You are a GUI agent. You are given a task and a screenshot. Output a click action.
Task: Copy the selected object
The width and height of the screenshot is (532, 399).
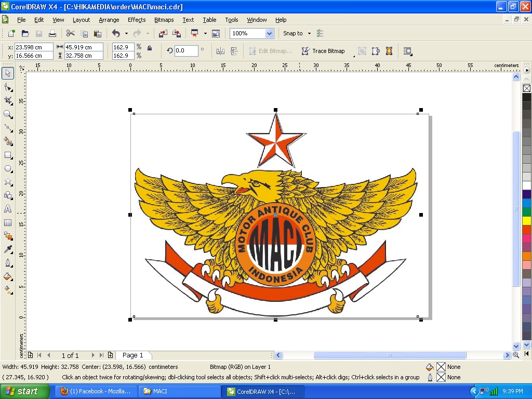[84, 33]
